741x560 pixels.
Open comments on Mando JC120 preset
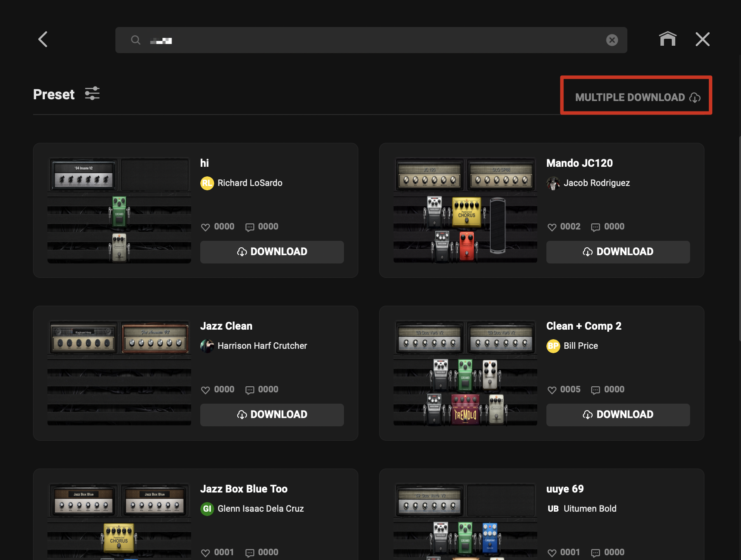(x=596, y=227)
